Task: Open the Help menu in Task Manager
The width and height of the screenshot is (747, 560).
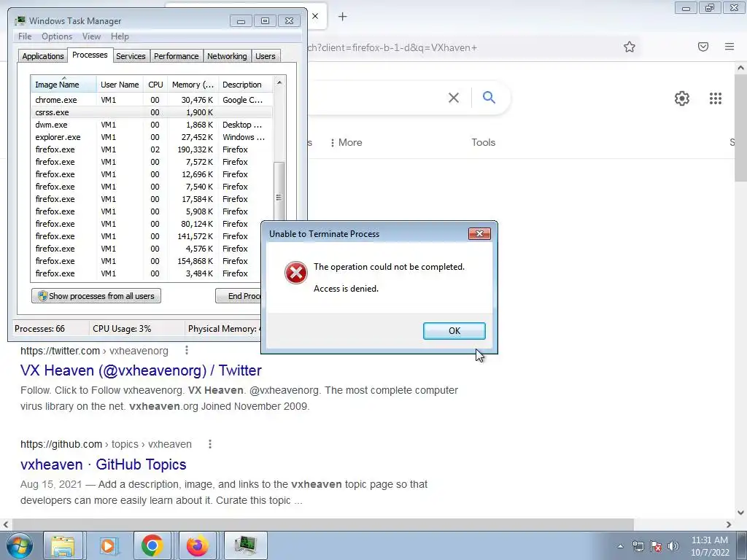Action: tap(120, 36)
